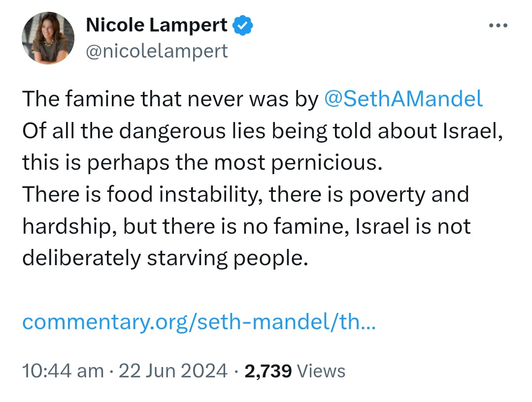The height and width of the screenshot is (402, 532).
Task: Click the line 'deliberately starving people.'
Action: pyautogui.click(x=165, y=258)
